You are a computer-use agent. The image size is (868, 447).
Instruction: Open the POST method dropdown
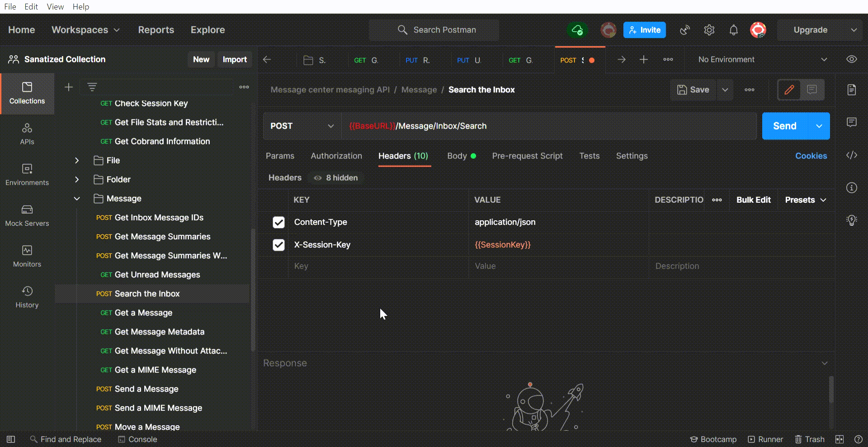click(302, 126)
